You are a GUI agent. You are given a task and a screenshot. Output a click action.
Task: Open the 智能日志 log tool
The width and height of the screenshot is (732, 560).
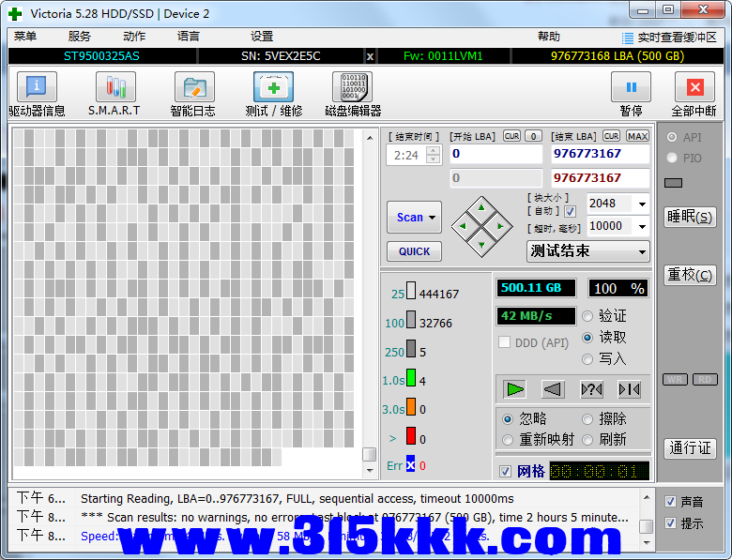coord(194,87)
